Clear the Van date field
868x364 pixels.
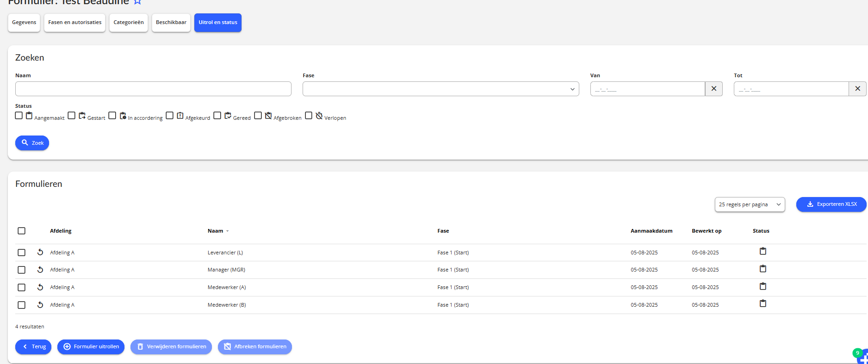click(714, 89)
